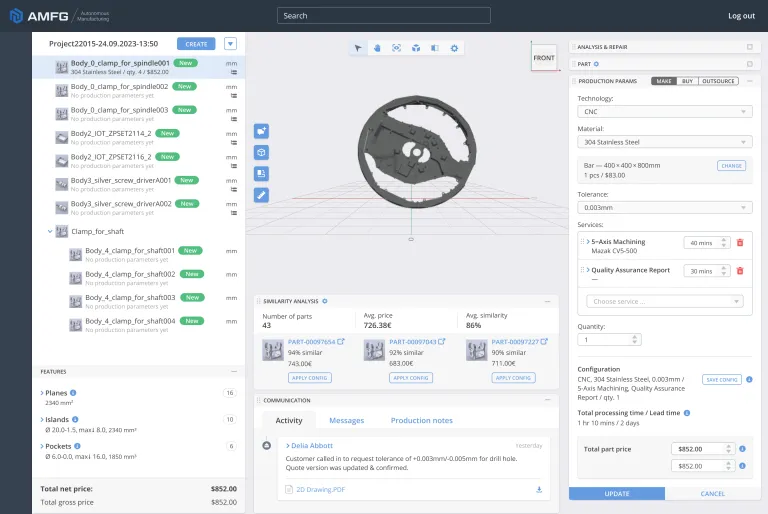Click the blue layout panel side tool

tap(261, 173)
